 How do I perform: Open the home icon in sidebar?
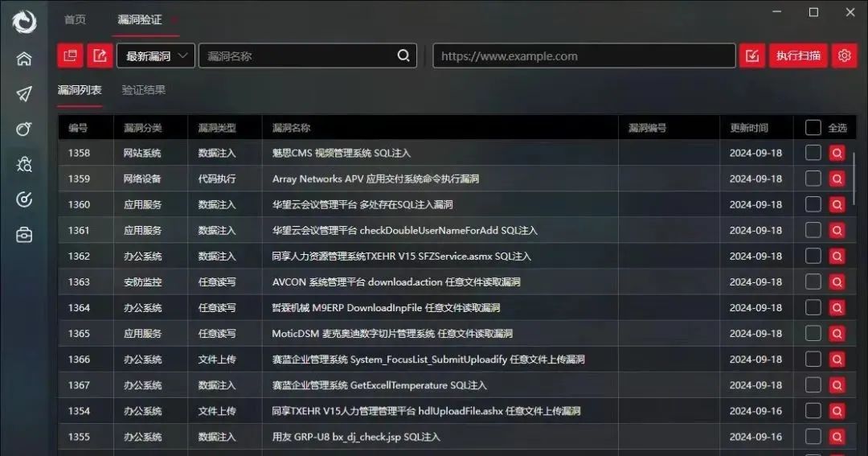pos(24,59)
